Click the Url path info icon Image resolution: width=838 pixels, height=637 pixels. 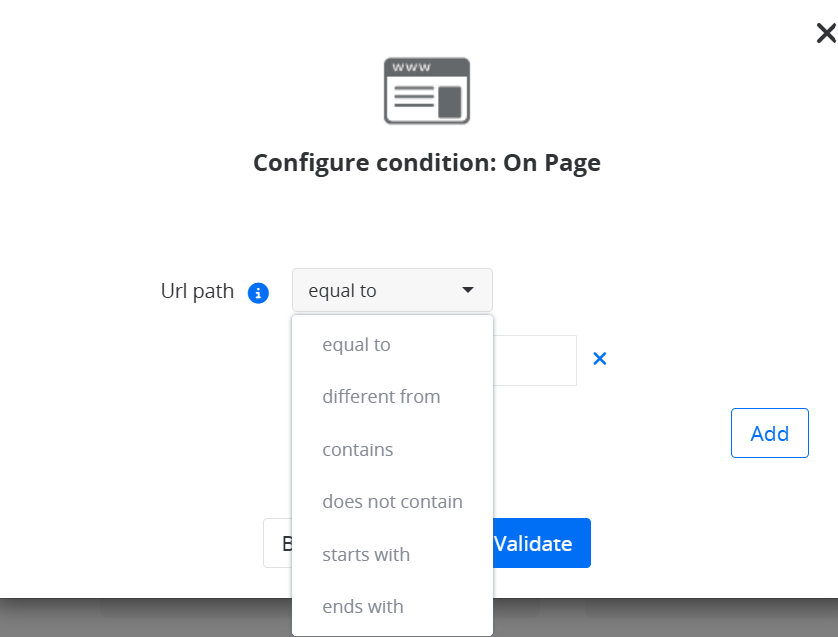(x=258, y=293)
